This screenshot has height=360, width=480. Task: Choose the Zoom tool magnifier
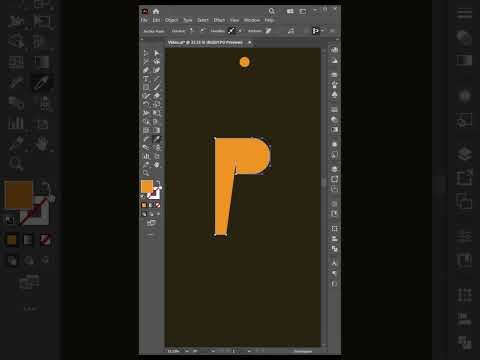click(146, 173)
